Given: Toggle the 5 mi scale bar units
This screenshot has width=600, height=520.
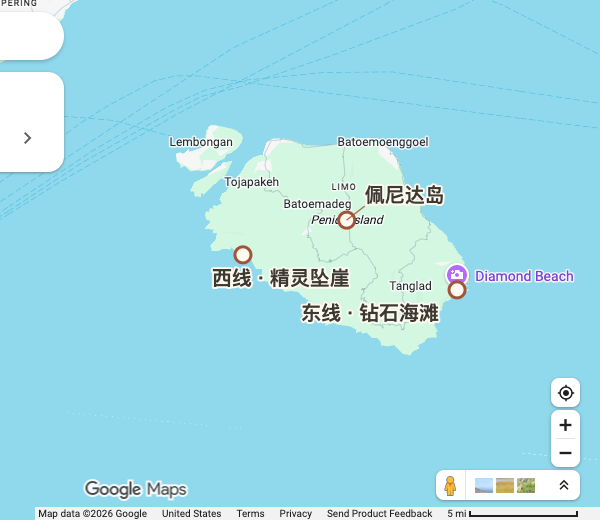Looking at the screenshot, I should tap(512, 513).
